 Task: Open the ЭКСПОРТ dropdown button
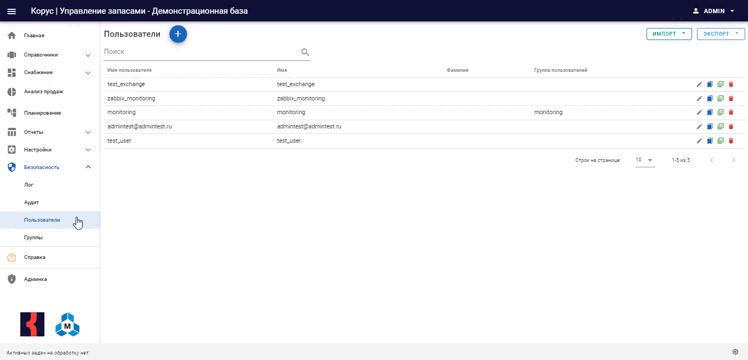[x=721, y=34]
